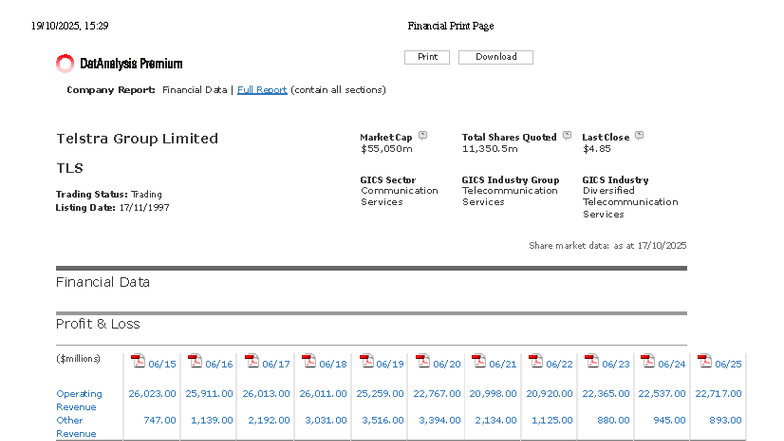Select Operating Revenue value 26,023.00

(x=152, y=394)
